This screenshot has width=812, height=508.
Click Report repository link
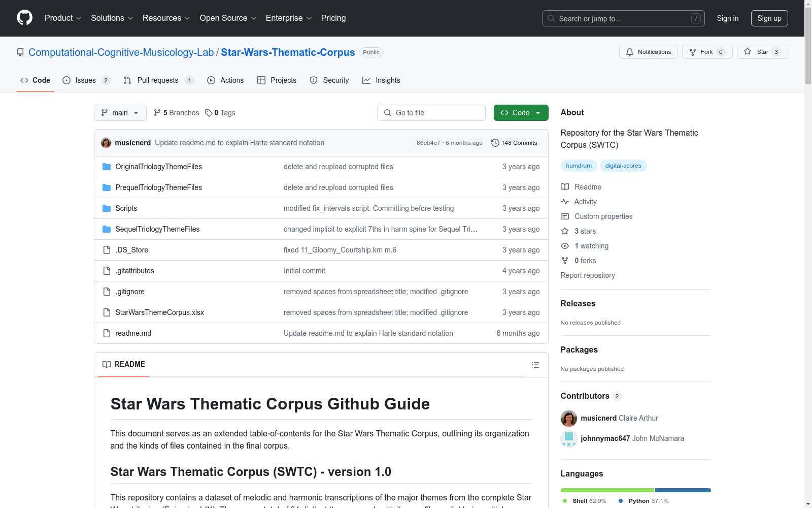588,275
